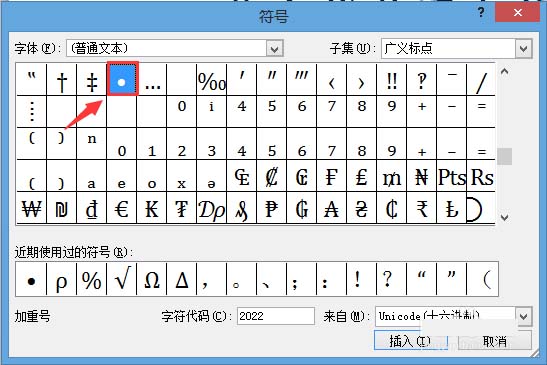Select the percent % recently used symbol
The height and width of the screenshot is (365, 547).
[x=92, y=280]
